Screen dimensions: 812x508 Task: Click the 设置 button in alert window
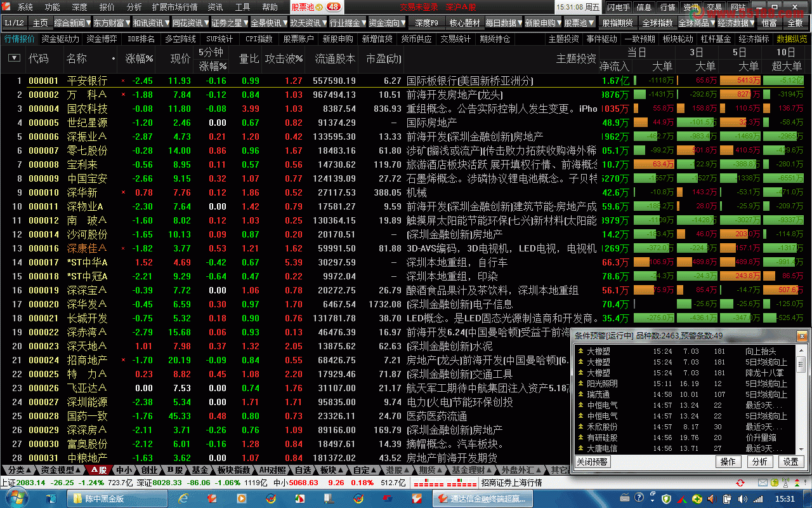pyautogui.click(x=790, y=462)
